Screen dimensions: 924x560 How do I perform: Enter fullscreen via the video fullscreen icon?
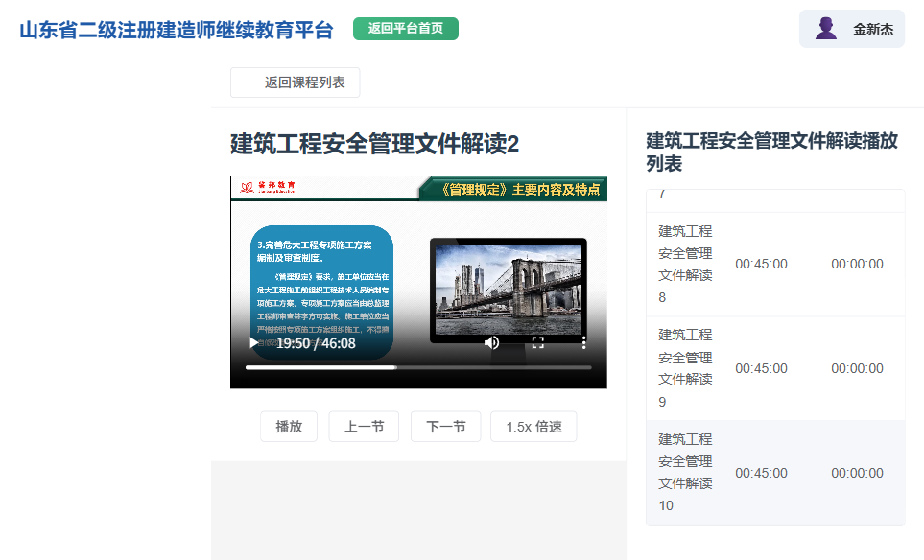pos(537,342)
